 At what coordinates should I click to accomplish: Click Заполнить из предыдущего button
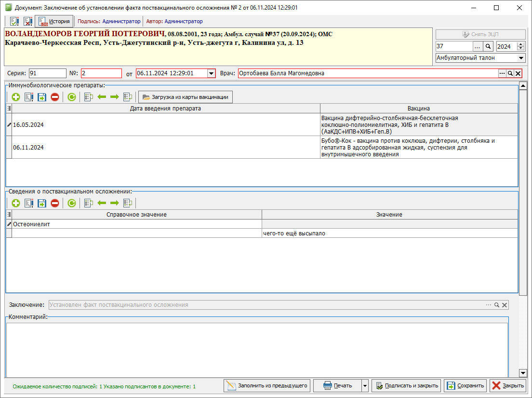pos(267,386)
